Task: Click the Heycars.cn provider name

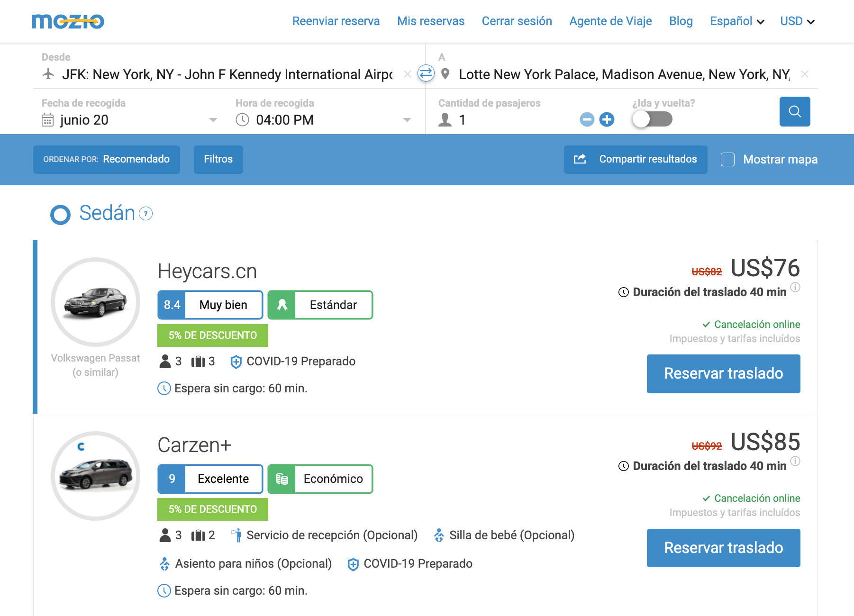Action: tap(207, 272)
